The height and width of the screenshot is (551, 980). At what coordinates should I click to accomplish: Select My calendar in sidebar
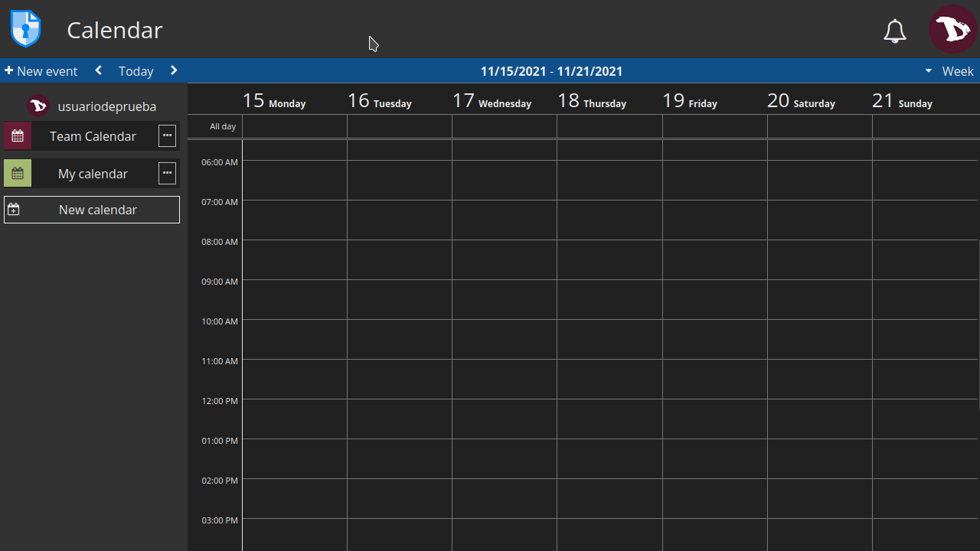point(93,174)
